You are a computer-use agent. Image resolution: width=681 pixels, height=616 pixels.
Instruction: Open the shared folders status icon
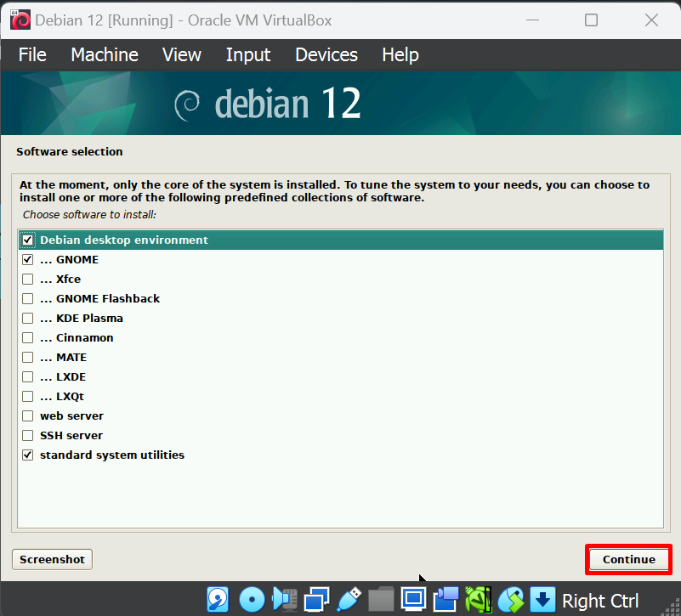point(381,600)
